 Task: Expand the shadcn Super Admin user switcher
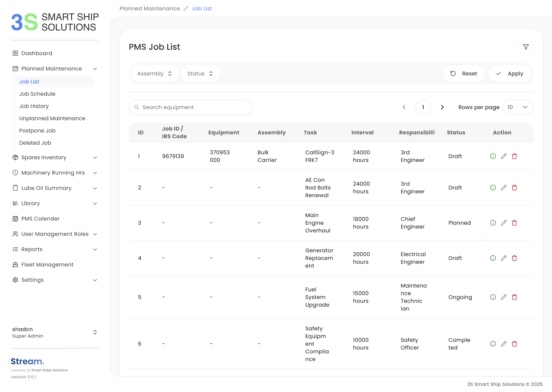click(x=95, y=332)
